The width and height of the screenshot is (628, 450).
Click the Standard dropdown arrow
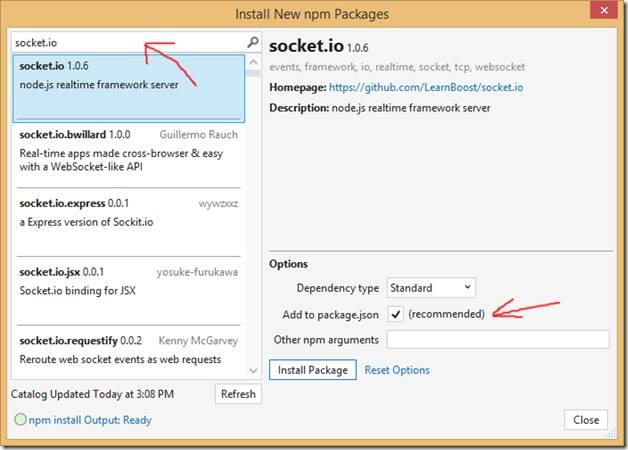point(467,287)
